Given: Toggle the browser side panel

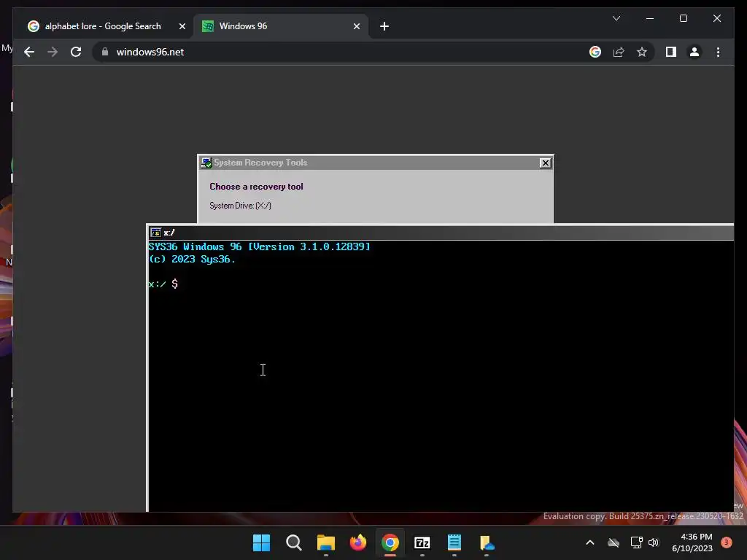Looking at the screenshot, I should tap(671, 52).
